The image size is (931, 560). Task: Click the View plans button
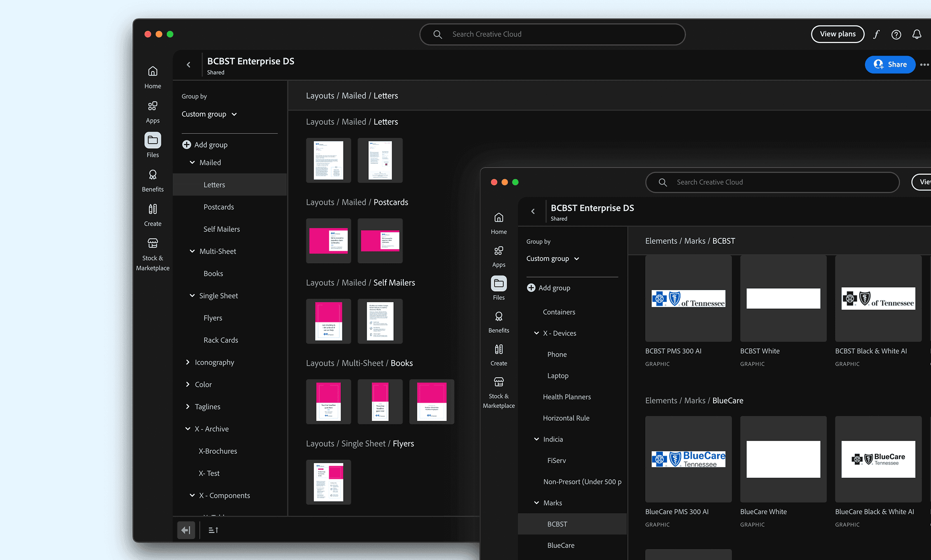837,34
